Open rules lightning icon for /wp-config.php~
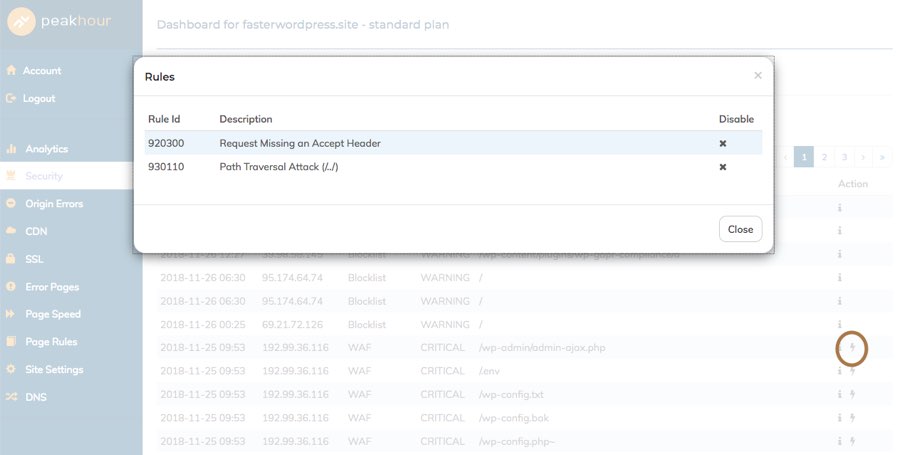Image resolution: width=900 pixels, height=455 pixels. pyautogui.click(x=852, y=441)
